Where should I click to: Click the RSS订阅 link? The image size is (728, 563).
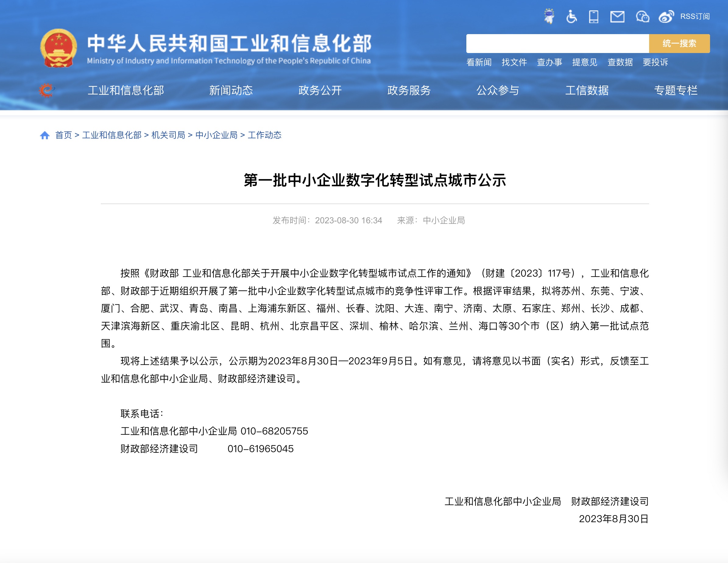(695, 16)
